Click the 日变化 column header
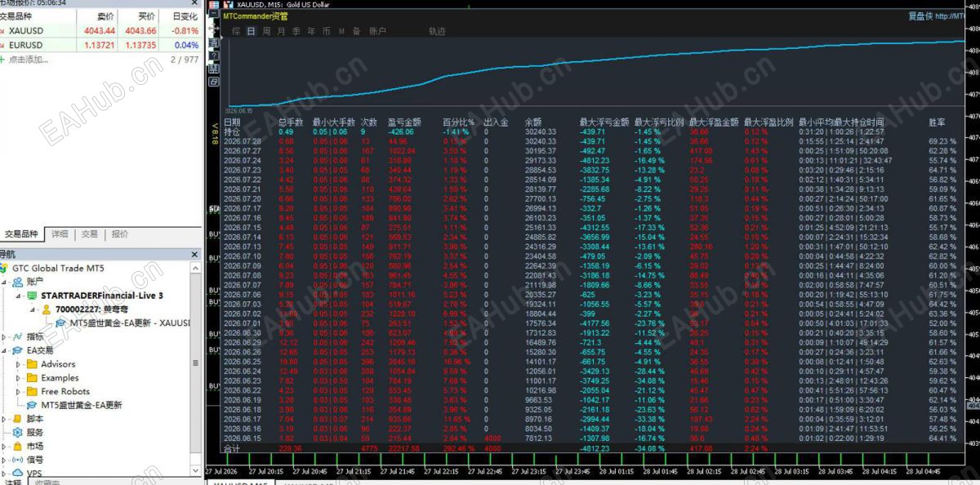This screenshot has width=980, height=485. [x=185, y=16]
